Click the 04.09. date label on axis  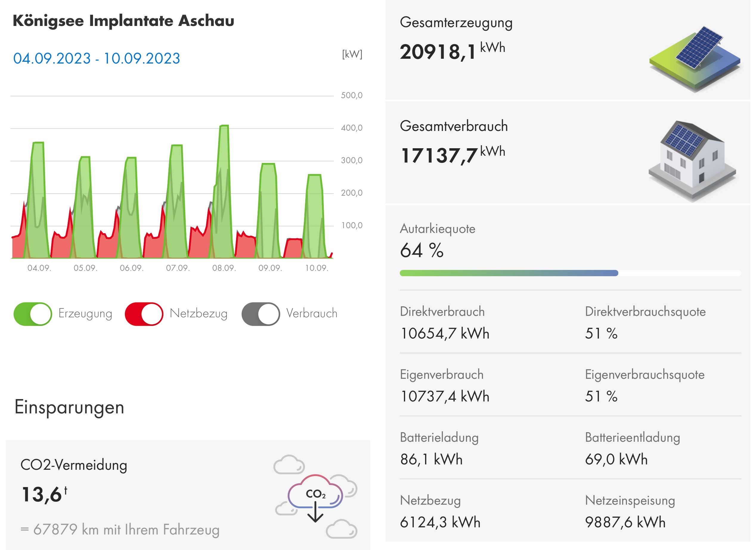click(x=39, y=268)
